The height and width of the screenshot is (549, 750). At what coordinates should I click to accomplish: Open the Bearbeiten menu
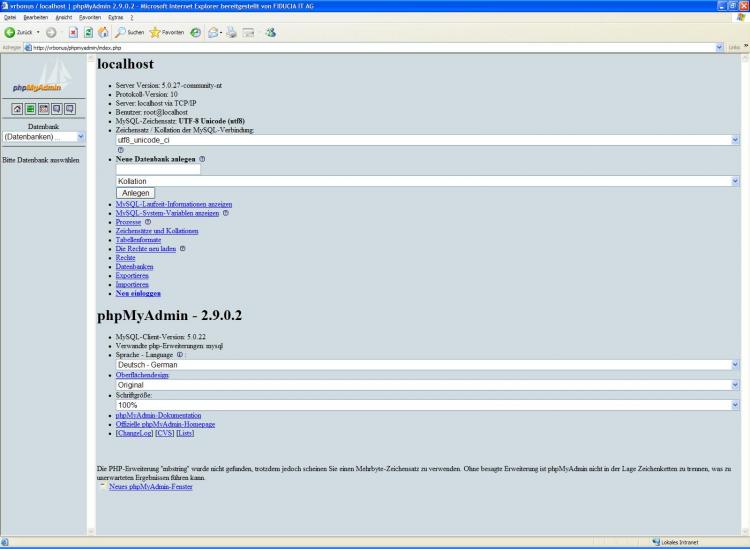35,17
